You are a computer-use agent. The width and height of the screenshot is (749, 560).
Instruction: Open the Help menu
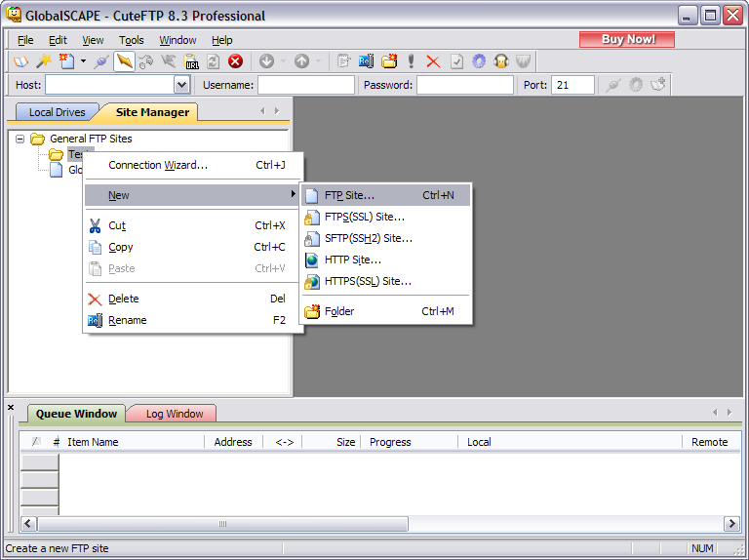(x=222, y=40)
